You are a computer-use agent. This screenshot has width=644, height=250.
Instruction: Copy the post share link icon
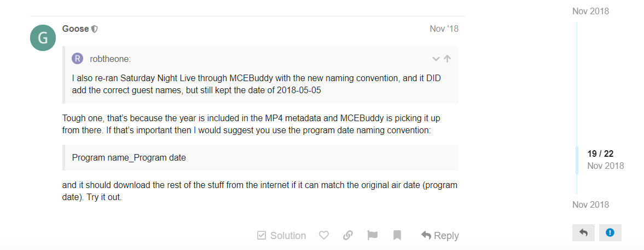click(x=347, y=235)
